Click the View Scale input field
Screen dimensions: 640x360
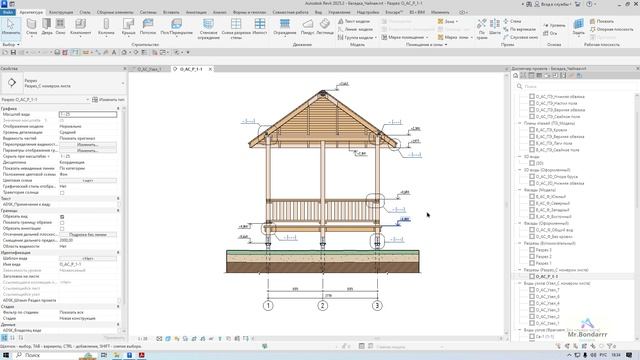coord(88,115)
